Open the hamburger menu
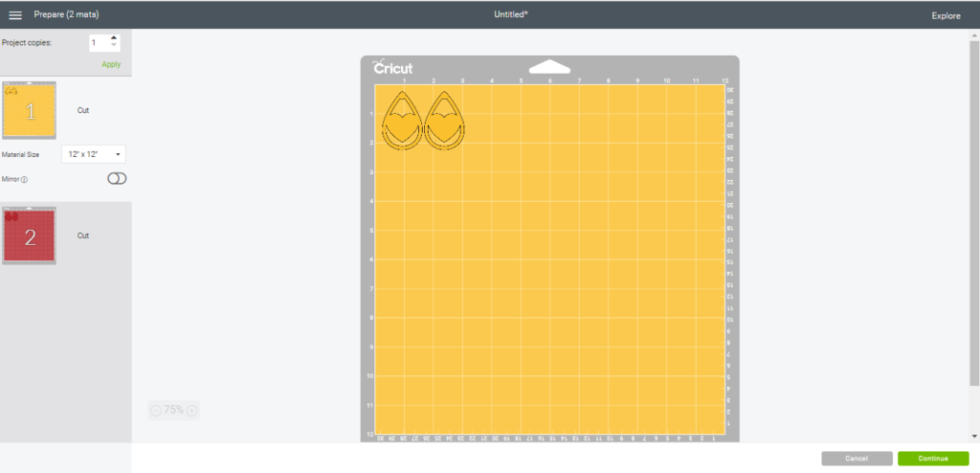The image size is (980, 473). click(15, 15)
